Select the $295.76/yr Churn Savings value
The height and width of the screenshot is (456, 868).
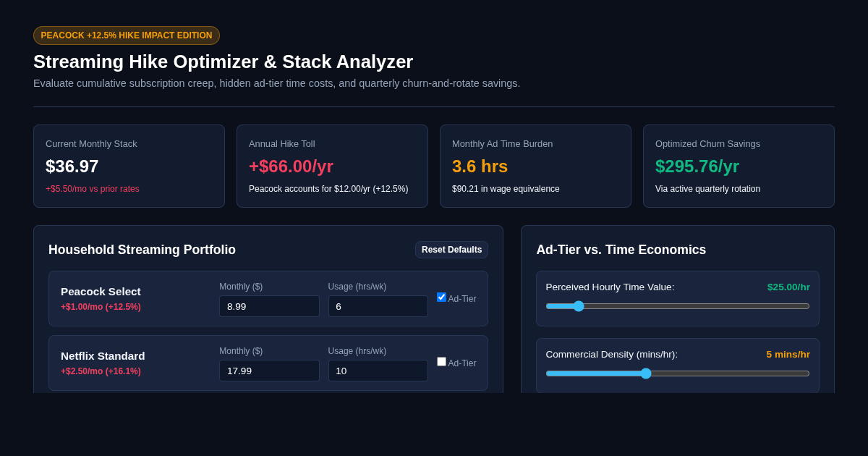pos(697,166)
